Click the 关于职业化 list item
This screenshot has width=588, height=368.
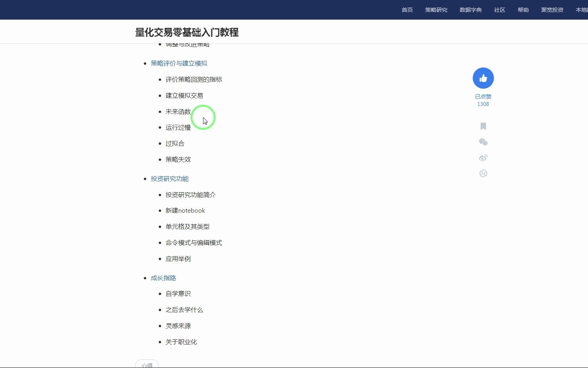pyautogui.click(x=181, y=342)
